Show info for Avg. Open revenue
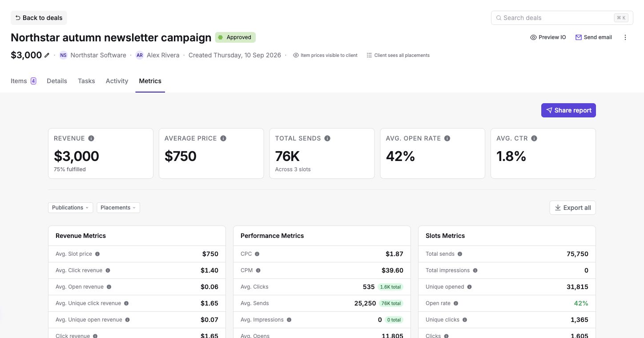 coord(109,287)
